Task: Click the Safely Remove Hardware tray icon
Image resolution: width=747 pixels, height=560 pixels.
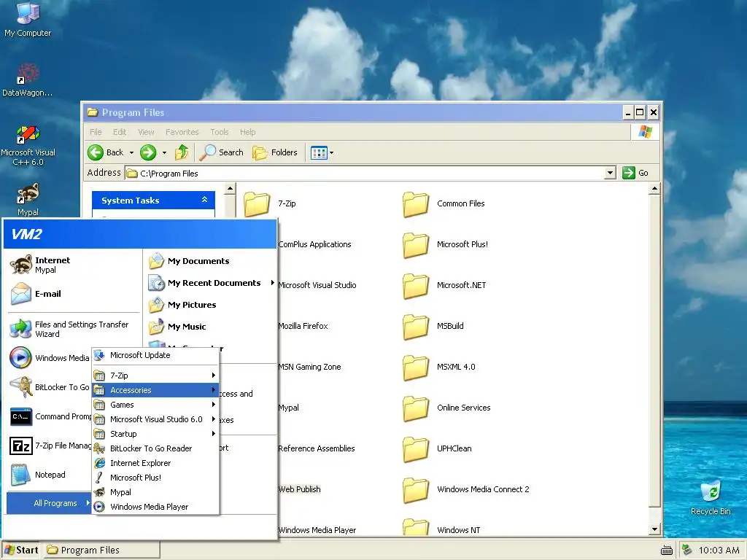Action: [x=686, y=550]
